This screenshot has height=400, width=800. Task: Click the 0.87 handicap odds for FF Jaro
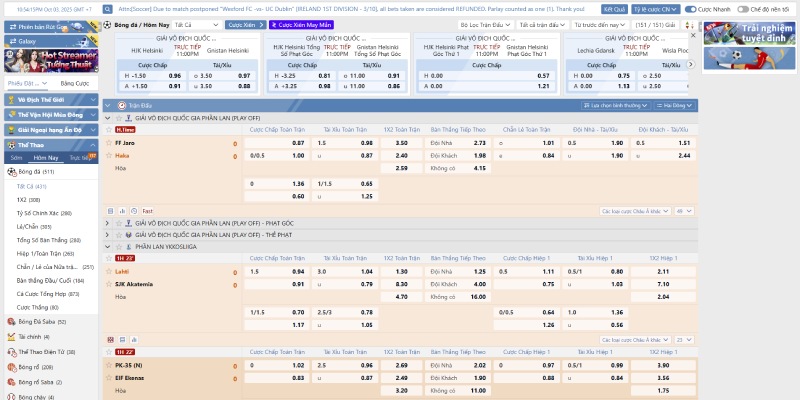298,143
